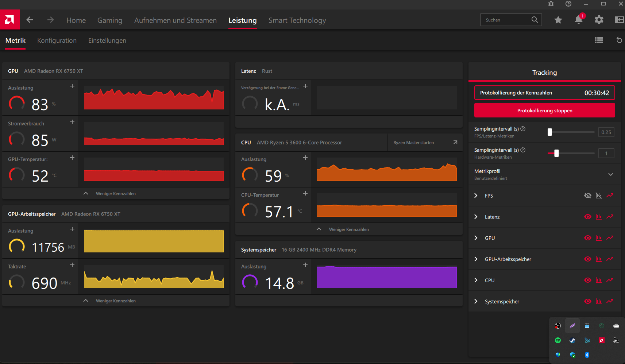Toggle bar chart icon for CPU
Viewport: 625px width, 364px height.
coord(599,280)
